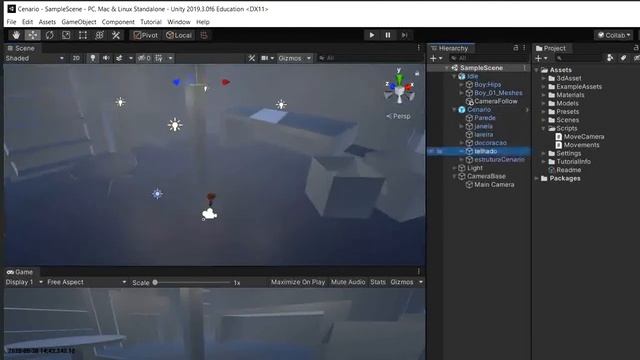The width and height of the screenshot is (640, 360).
Task: Toggle Mute Audio in Game view
Action: click(x=348, y=282)
